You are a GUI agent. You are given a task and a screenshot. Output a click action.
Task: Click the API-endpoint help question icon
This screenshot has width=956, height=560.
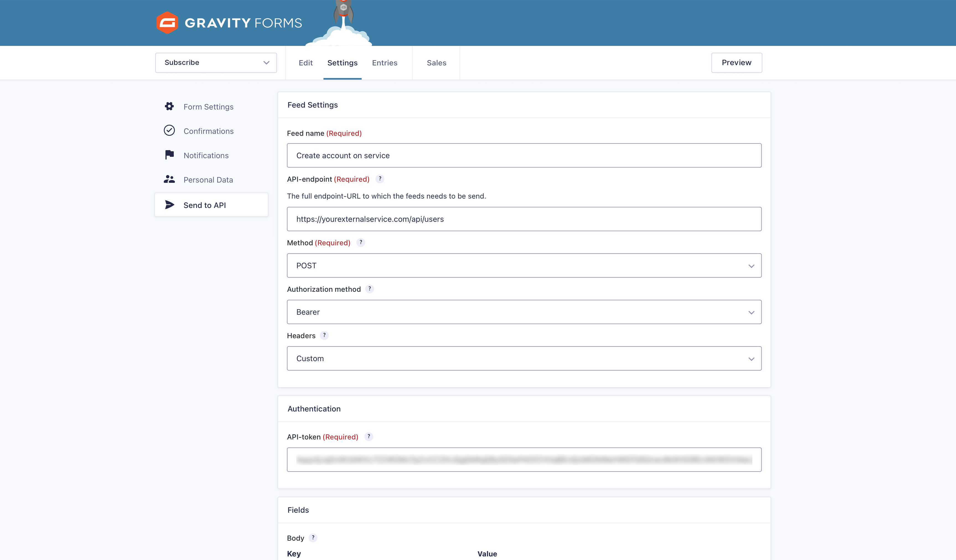pyautogui.click(x=380, y=179)
